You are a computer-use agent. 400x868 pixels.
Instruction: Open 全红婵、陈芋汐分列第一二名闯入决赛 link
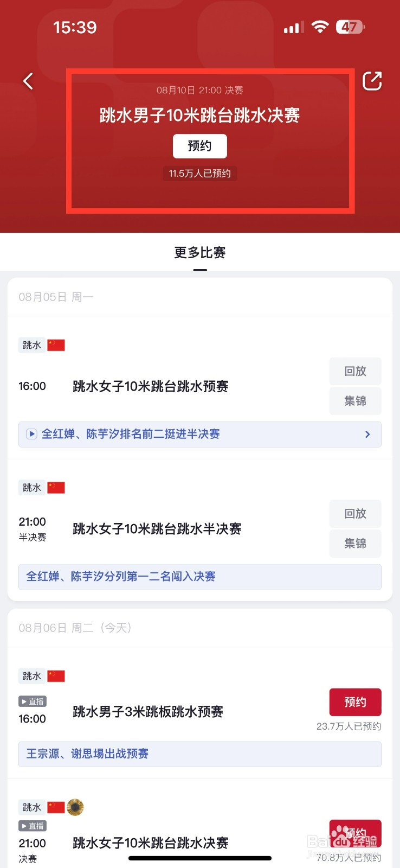coord(199,576)
